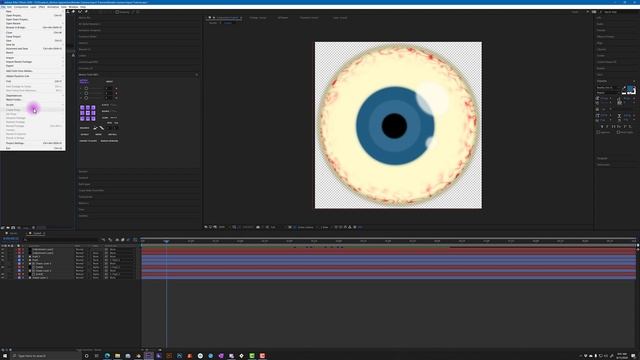Select the top-right anchor point grid cell

93,108
